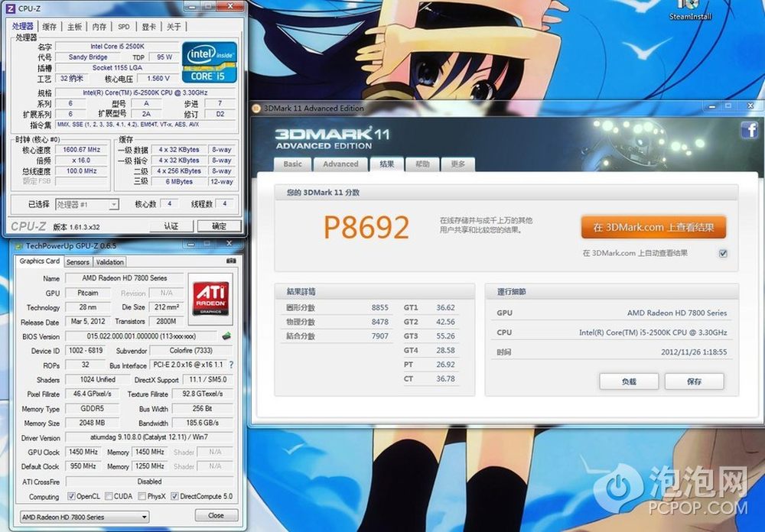The height and width of the screenshot is (532, 765).
Task: Click the core voltage value '1.560 V'
Action: pos(158,79)
